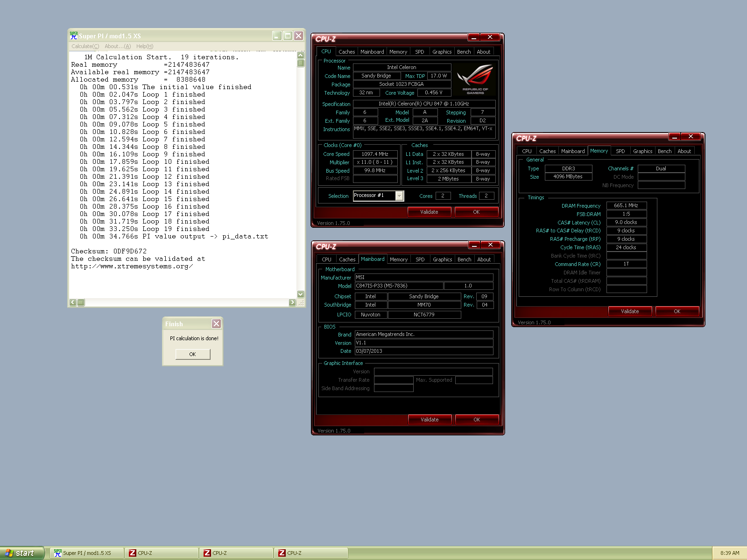The height and width of the screenshot is (560, 747).
Task: Open third CPU-Z taskbar button
Action: point(311,553)
